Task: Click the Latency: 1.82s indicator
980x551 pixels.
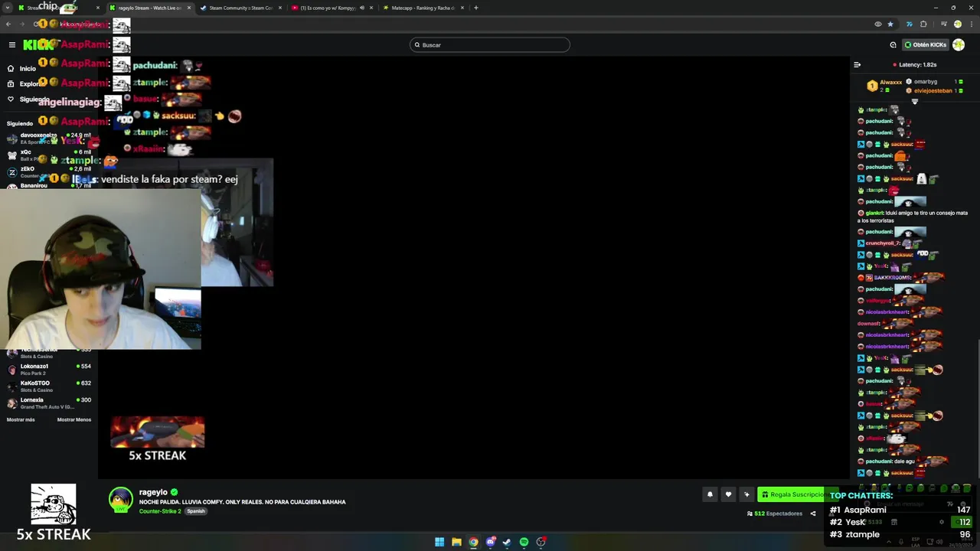Action: tap(915, 65)
